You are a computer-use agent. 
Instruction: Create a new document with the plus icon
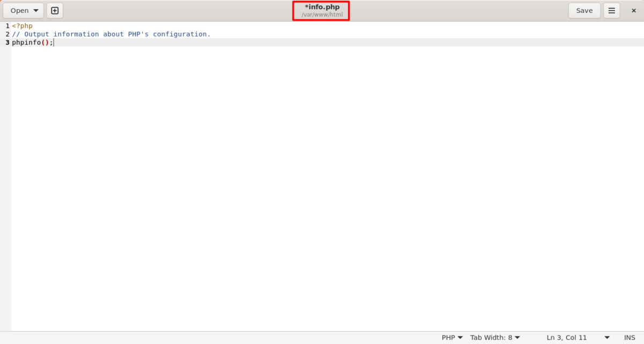click(55, 11)
